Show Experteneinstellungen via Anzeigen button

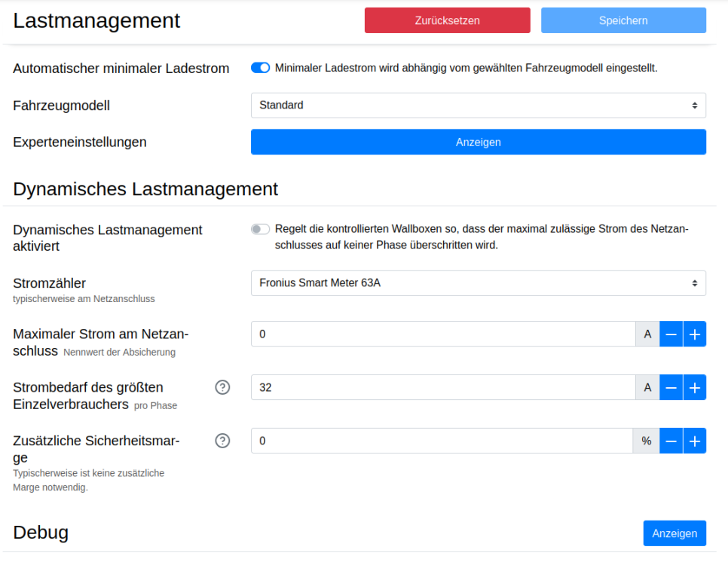click(478, 142)
